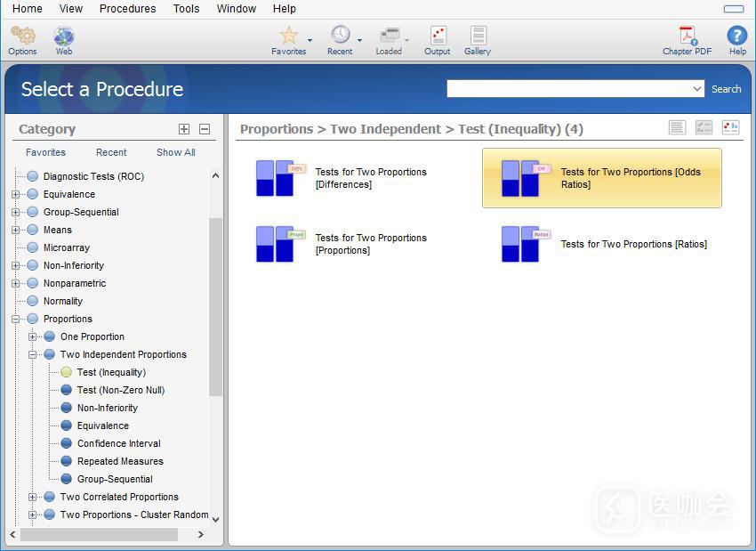Open the Chapter PDF icon
Image resolution: width=756 pixels, height=551 pixels.
(x=687, y=36)
